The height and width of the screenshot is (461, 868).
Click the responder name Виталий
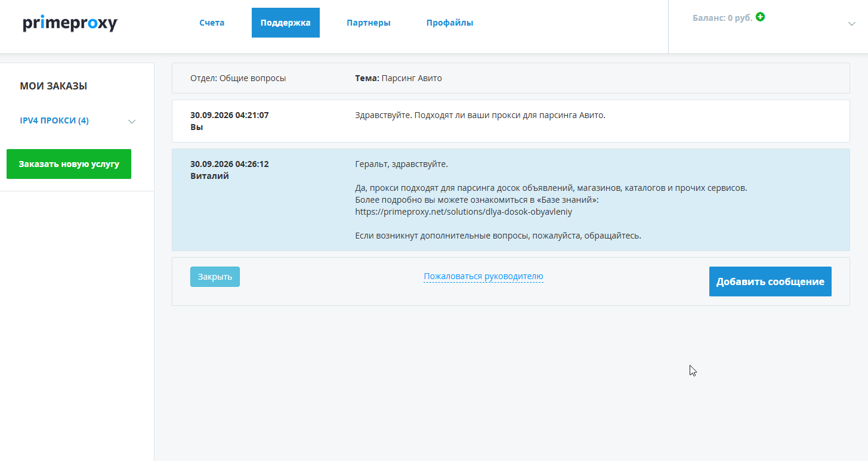click(209, 176)
